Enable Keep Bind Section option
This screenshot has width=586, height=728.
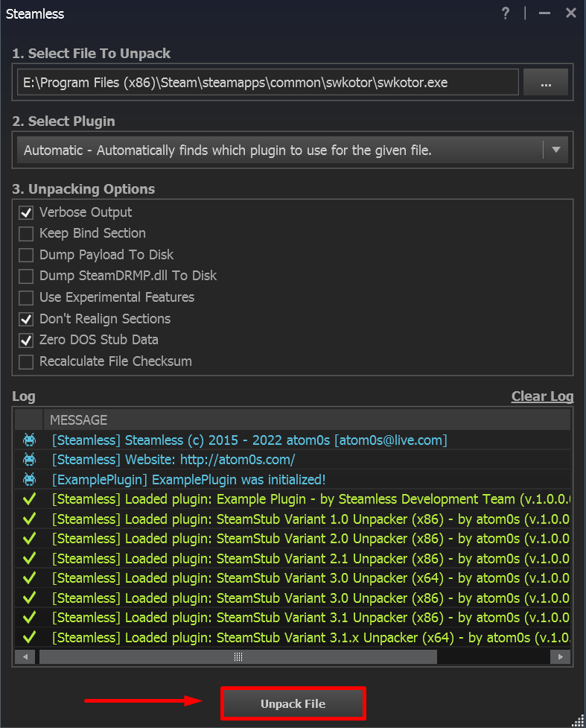click(x=26, y=233)
